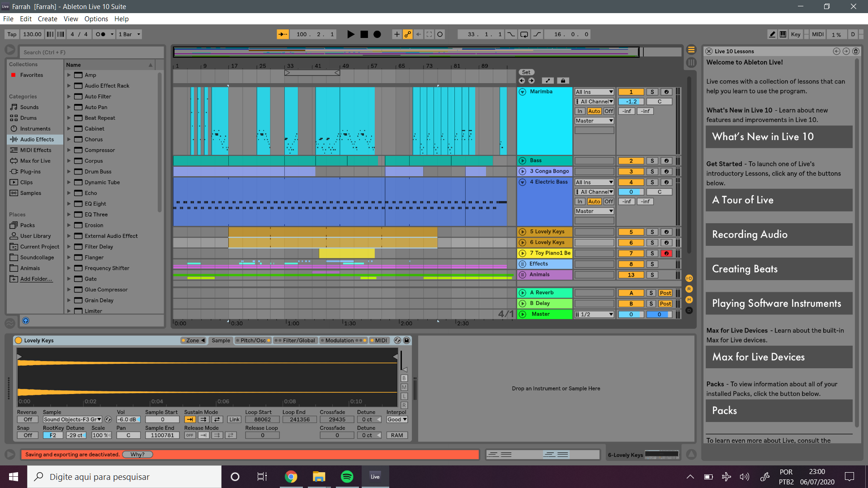Toggle the metronome button
868x488 pixels.
click(101, 34)
